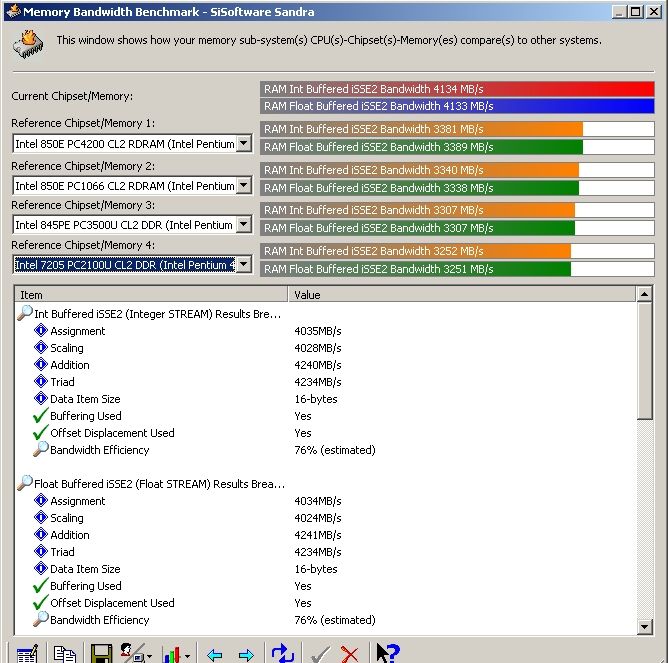Click the vertical scrollbar thumb in results list

point(644,361)
